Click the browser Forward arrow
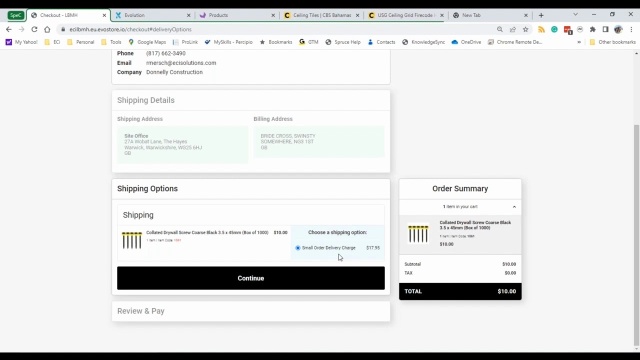Screen dimensions: 640x360 [x=22, y=29]
